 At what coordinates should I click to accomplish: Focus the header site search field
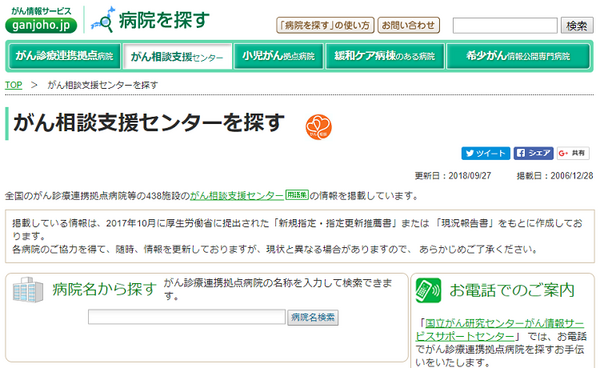(x=505, y=26)
